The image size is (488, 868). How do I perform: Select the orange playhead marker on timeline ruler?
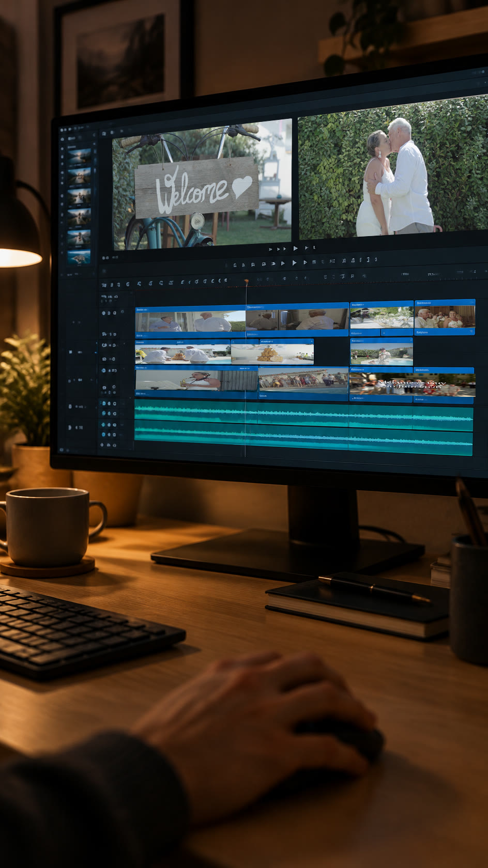246,282
